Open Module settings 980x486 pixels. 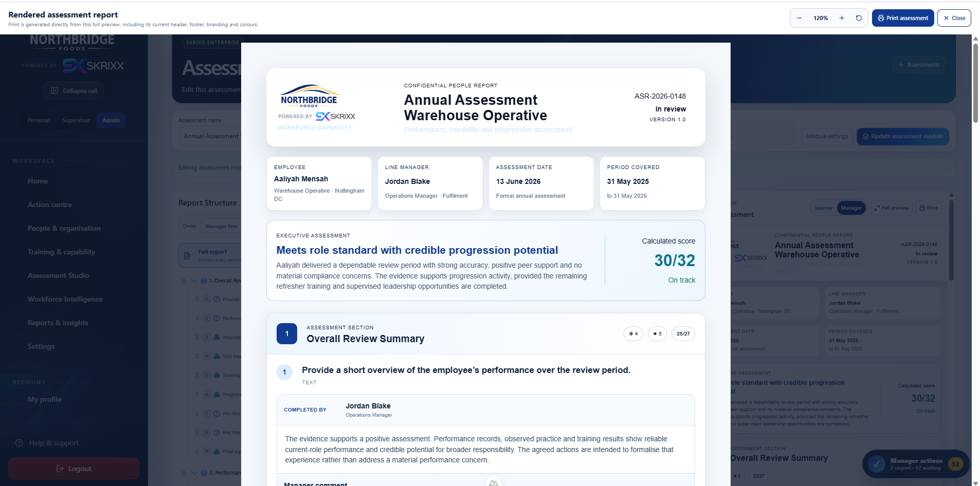click(827, 136)
